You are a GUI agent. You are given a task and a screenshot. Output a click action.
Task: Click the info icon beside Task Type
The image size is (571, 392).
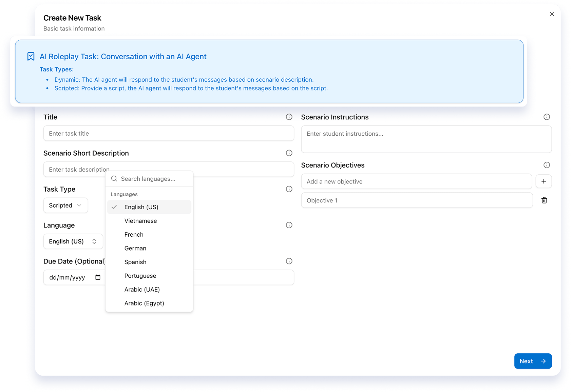289,189
